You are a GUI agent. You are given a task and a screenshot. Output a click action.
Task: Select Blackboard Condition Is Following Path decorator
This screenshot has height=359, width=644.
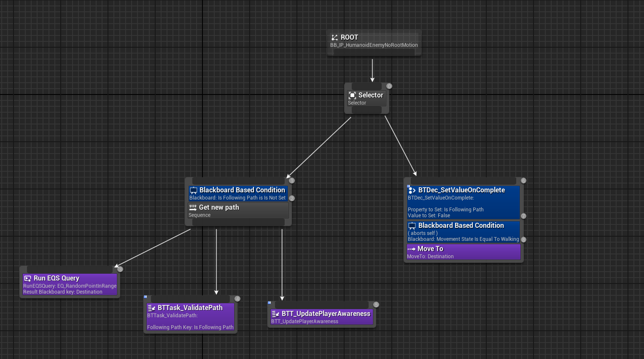(x=238, y=194)
